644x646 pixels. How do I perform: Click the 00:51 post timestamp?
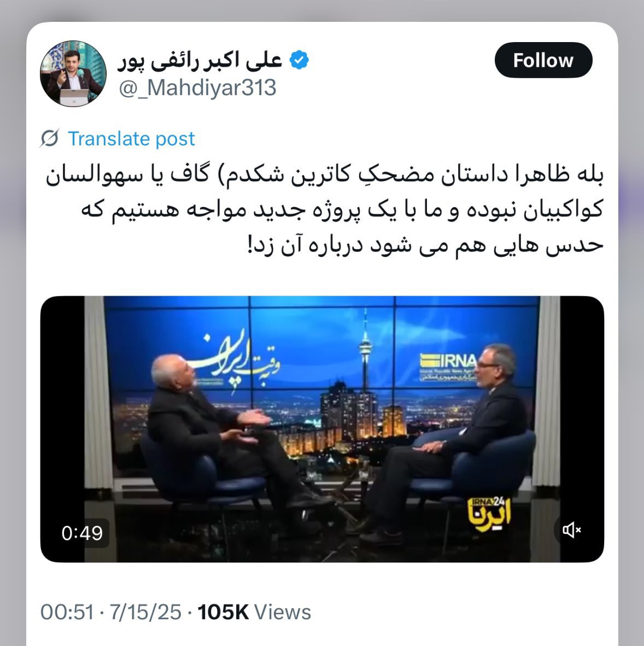coord(67,612)
